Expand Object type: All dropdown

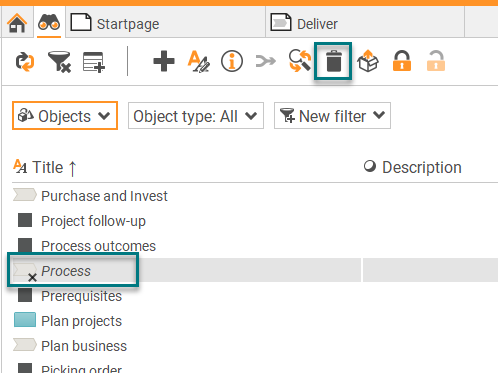click(x=196, y=116)
